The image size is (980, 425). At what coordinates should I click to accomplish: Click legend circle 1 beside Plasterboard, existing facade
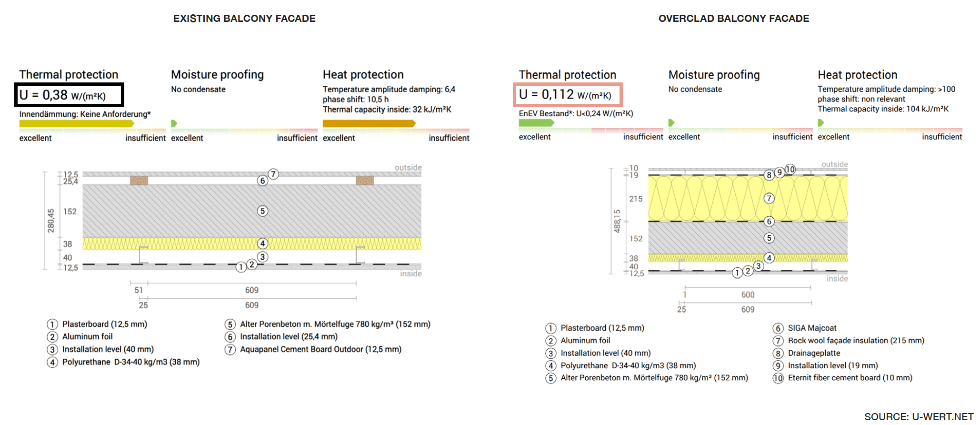52,324
